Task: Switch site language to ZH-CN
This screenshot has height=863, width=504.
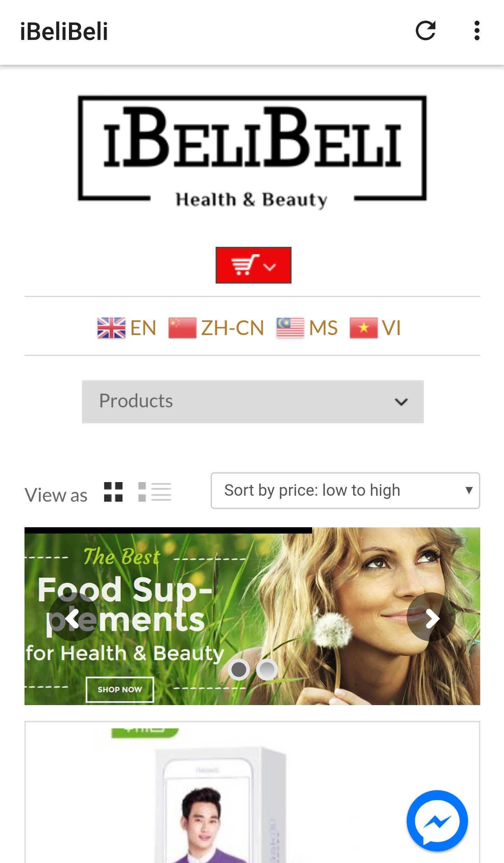Action: click(x=232, y=328)
